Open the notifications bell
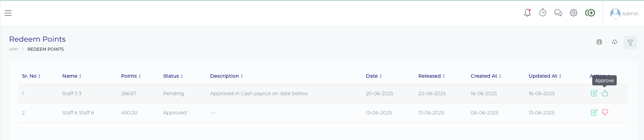Image resolution: width=644 pixels, height=140 pixels. (527, 13)
